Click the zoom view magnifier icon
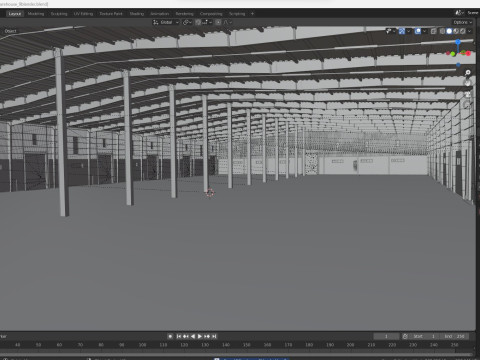This screenshot has width=480, height=360. click(x=468, y=73)
